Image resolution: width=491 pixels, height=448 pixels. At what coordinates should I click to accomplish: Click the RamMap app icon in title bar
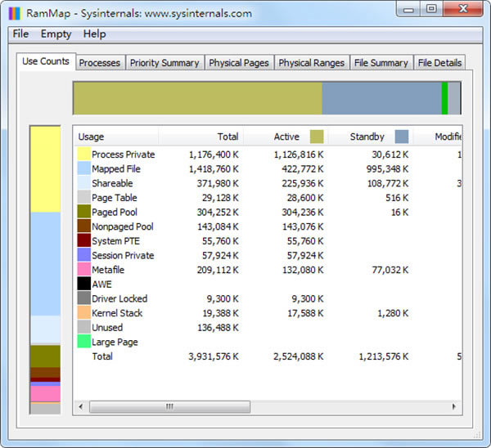point(14,13)
